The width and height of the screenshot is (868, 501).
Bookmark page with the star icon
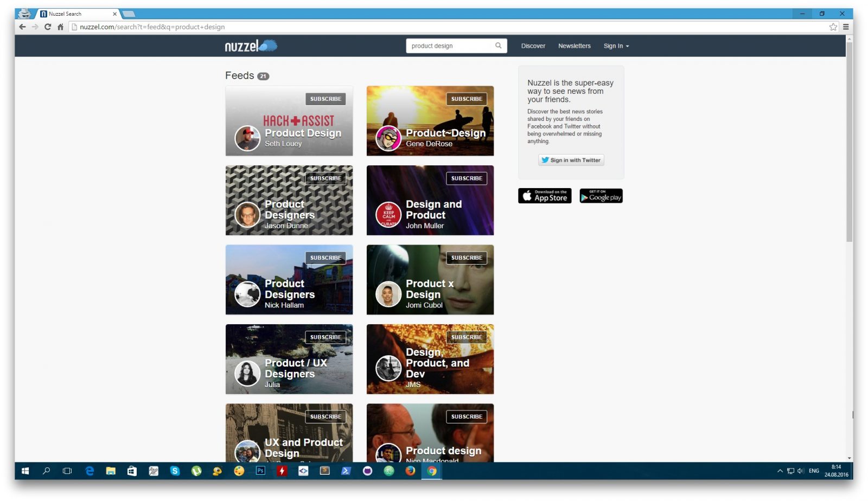pos(833,27)
